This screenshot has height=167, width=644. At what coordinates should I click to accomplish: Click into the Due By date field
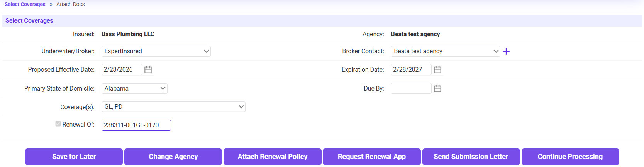point(411,89)
